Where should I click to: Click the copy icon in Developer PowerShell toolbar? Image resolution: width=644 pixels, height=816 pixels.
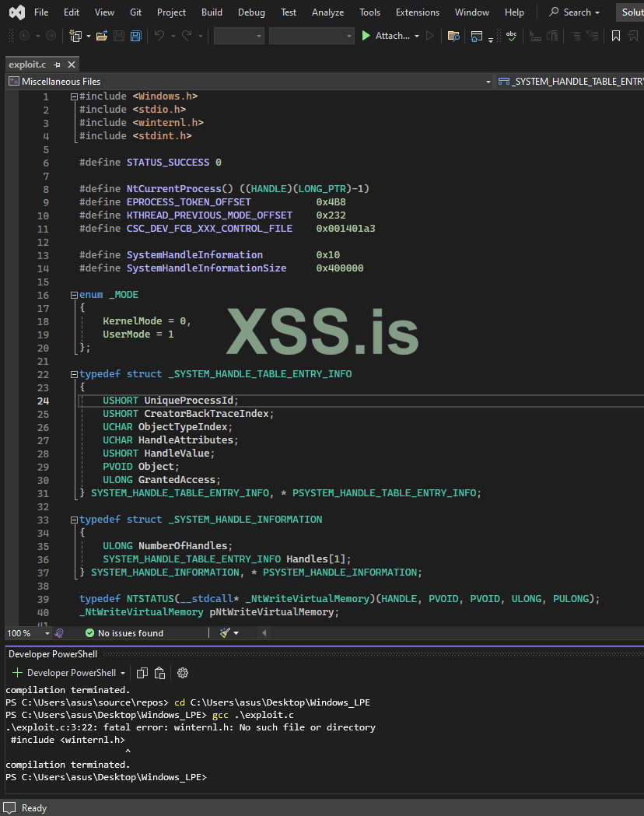142,673
